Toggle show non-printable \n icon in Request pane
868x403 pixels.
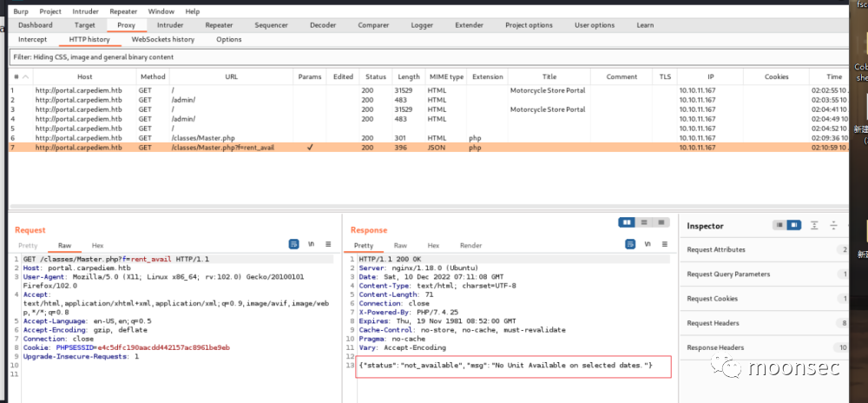coord(311,244)
